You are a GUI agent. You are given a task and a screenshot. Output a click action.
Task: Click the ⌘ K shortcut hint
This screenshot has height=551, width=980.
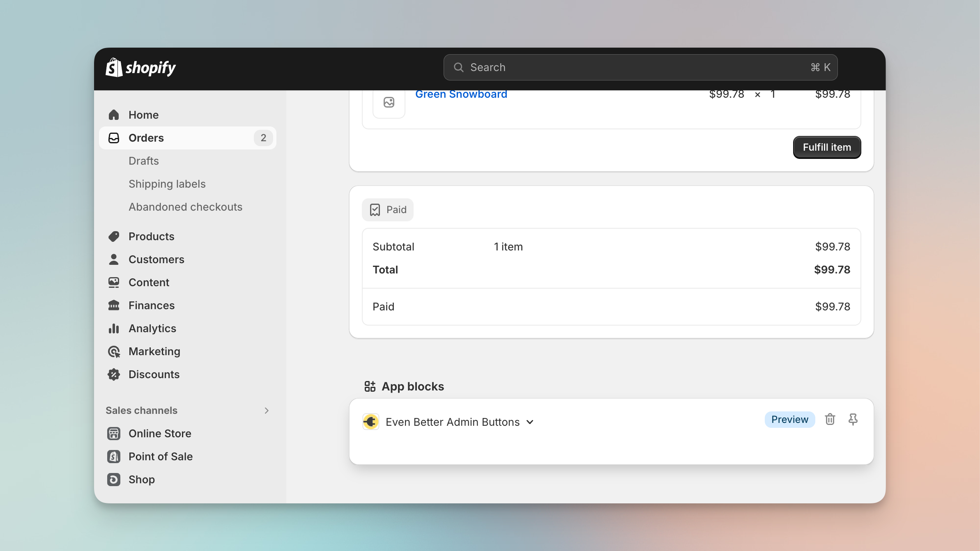coord(821,67)
